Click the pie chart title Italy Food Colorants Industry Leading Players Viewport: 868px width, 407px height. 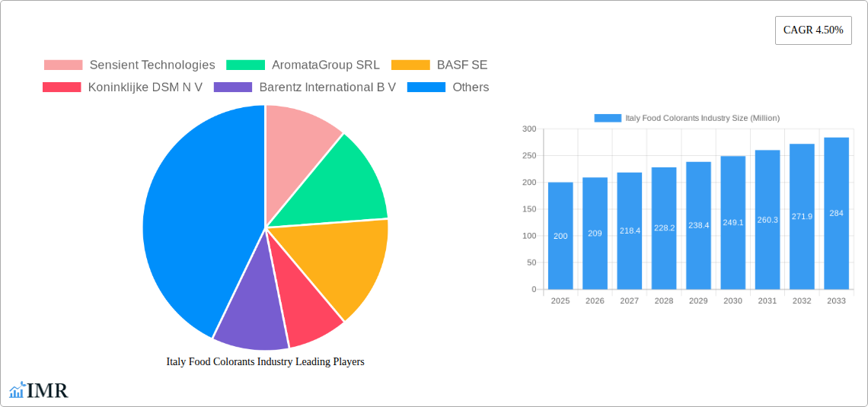point(265,362)
